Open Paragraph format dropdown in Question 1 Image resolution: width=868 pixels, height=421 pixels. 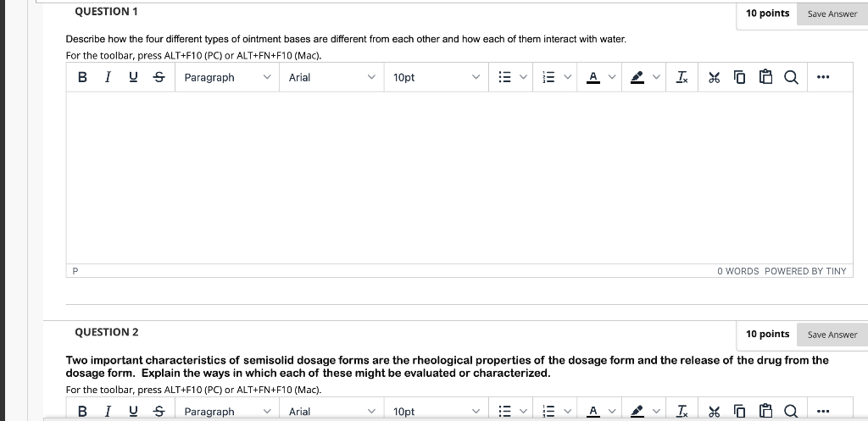pos(227,77)
